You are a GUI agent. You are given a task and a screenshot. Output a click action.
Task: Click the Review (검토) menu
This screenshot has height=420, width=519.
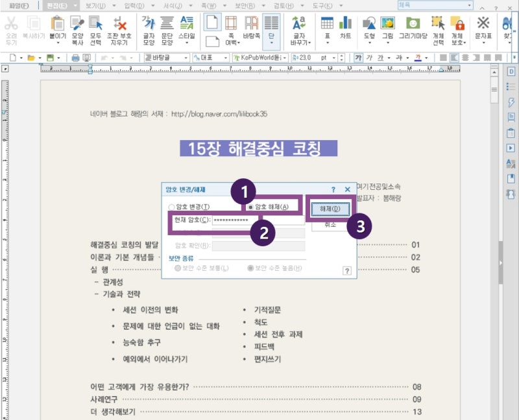(284, 6)
